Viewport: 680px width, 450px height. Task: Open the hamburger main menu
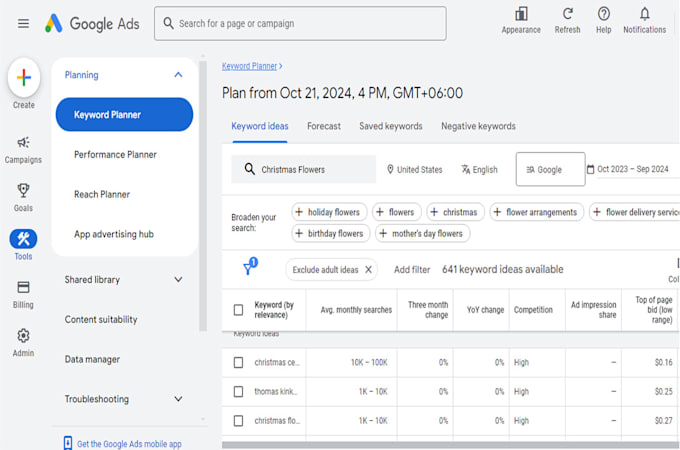tap(23, 23)
